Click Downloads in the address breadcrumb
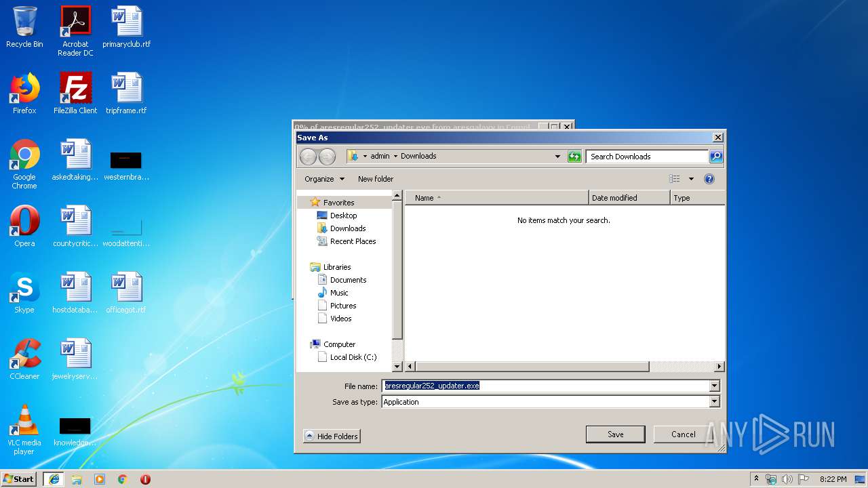 pos(418,156)
